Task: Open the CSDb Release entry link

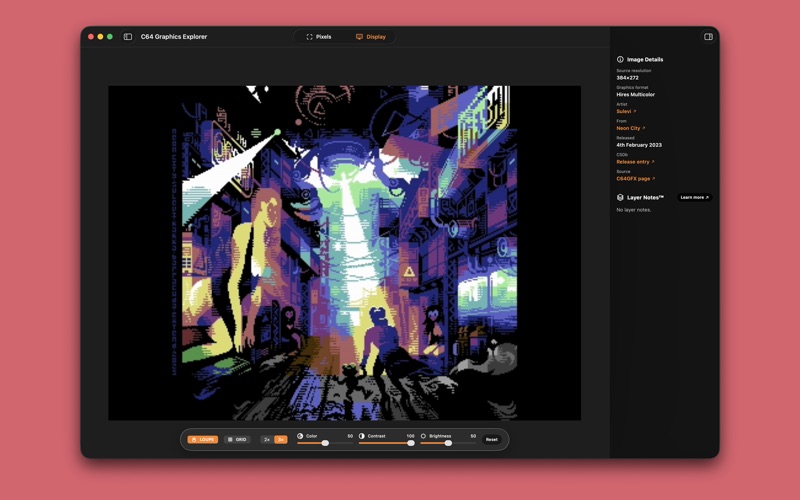Action: click(635, 162)
